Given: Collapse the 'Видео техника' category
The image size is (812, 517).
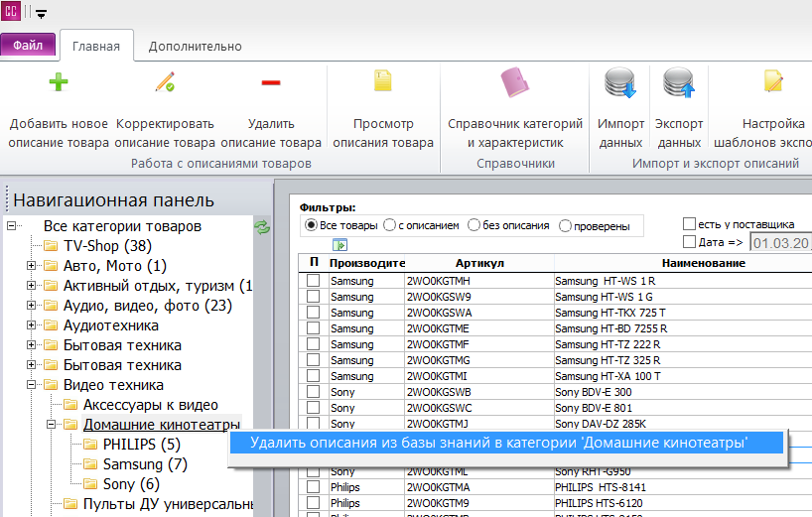Looking at the screenshot, I should tap(31, 384).
